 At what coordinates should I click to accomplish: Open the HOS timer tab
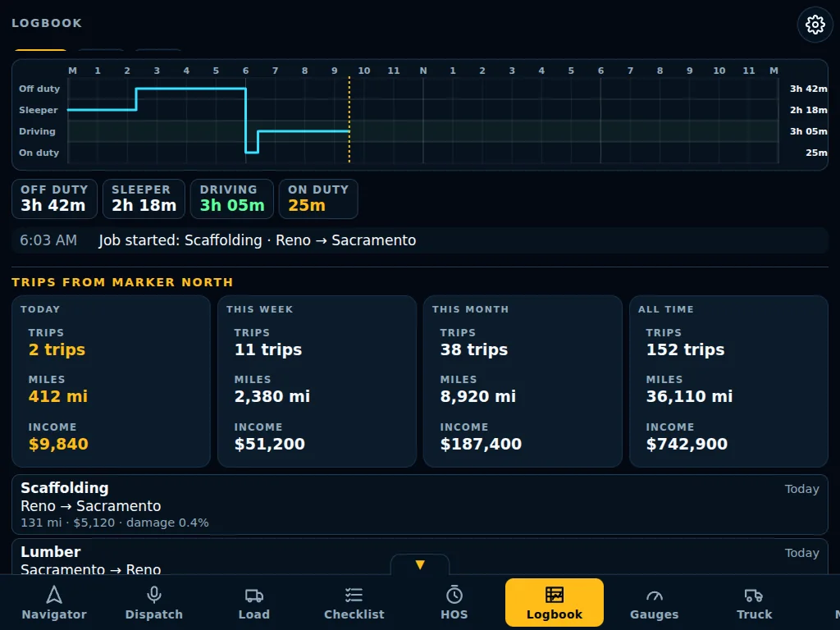[x=454, y=602]
